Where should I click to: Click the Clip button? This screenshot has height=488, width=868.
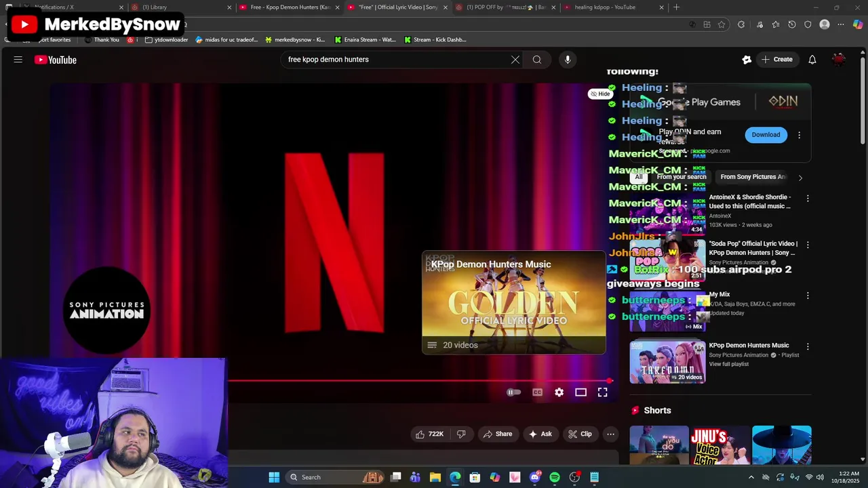coord(580,434)
